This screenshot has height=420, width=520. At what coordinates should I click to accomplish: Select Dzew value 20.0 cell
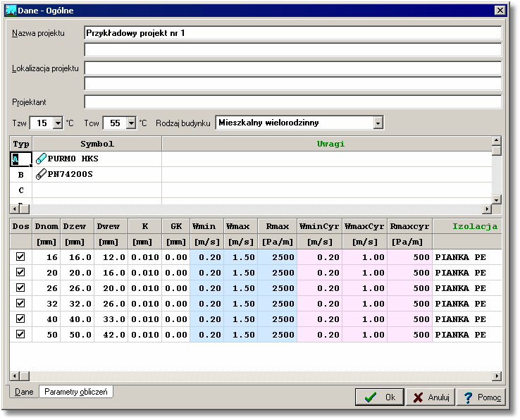point(78,273)
